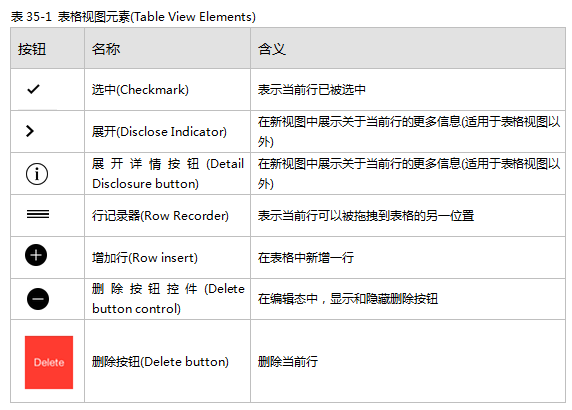Click the 删除按钮(Delete button) name text
The height and width of the screenshot is (410, 572).
(160, 362)
